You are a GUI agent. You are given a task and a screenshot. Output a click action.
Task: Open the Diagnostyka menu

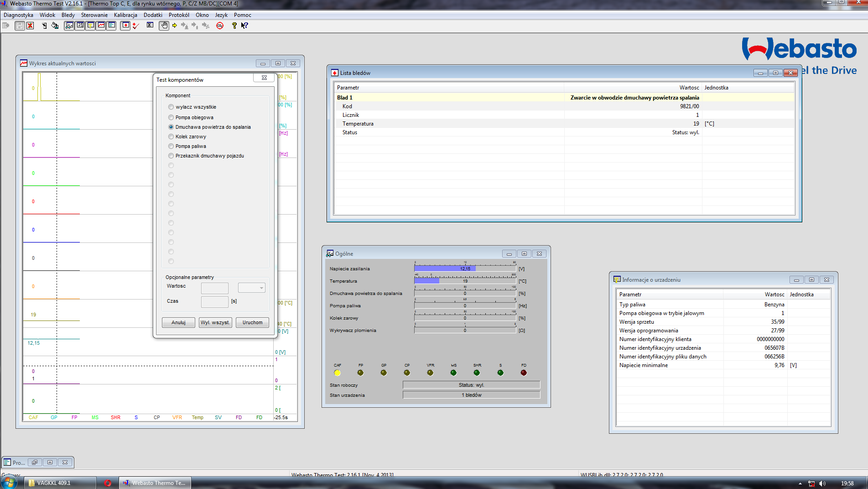pos(18,15)
